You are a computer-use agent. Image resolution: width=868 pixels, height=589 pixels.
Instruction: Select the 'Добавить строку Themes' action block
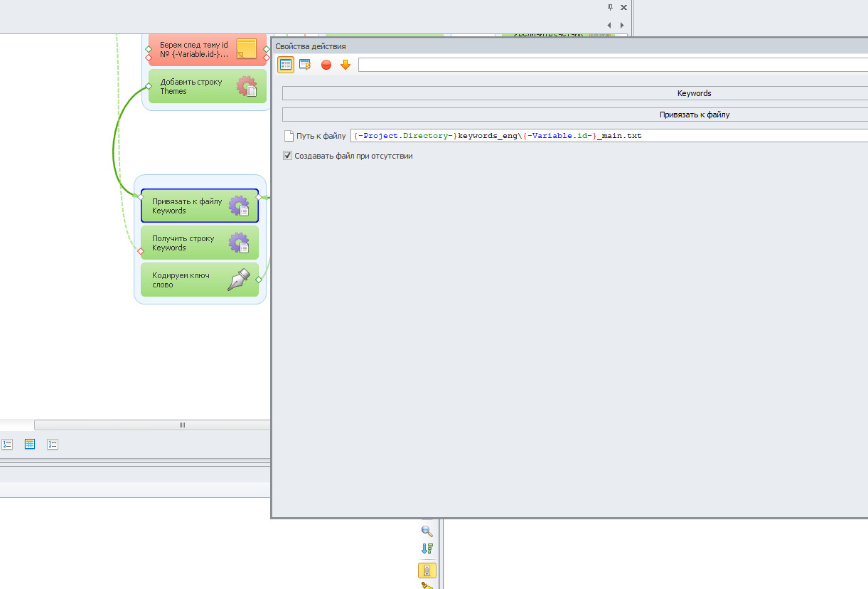click(x=208, y=86)
